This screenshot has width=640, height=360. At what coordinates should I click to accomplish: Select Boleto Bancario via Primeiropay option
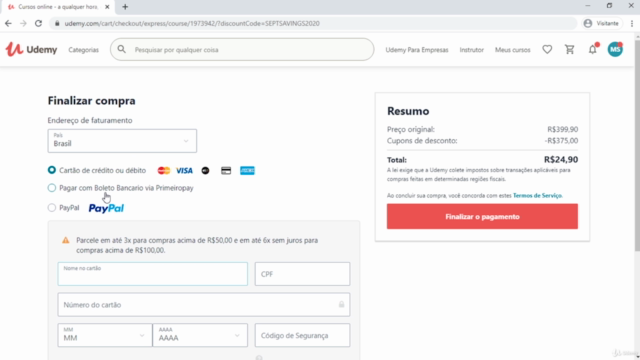tap(51, 188)
